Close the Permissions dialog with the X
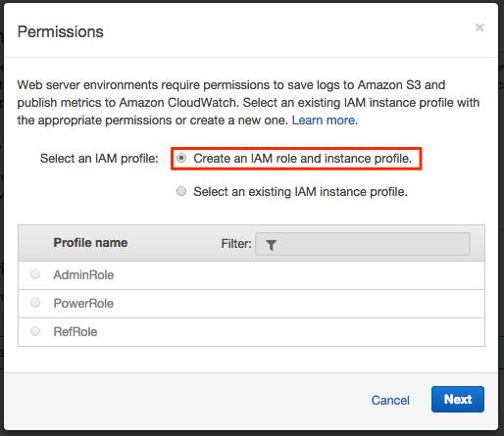 (x=479, y=27)
